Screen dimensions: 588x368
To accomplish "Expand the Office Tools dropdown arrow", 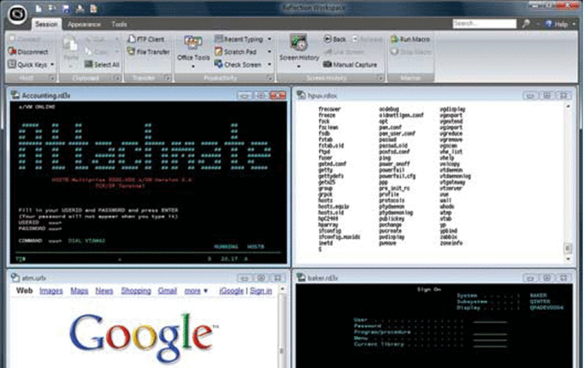I will click(193, 67).
